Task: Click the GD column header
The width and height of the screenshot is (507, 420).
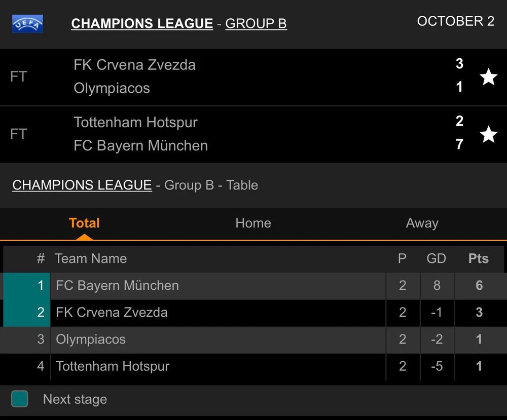Action: (x=436, y=259)
